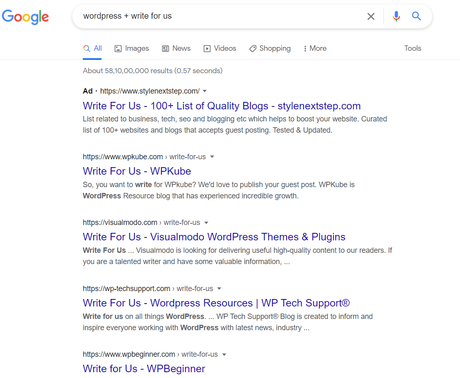The image size is (460, 378).
Task: Expand the dropdown arrow beside wpkube.com URL
Action: click(212, 157)
